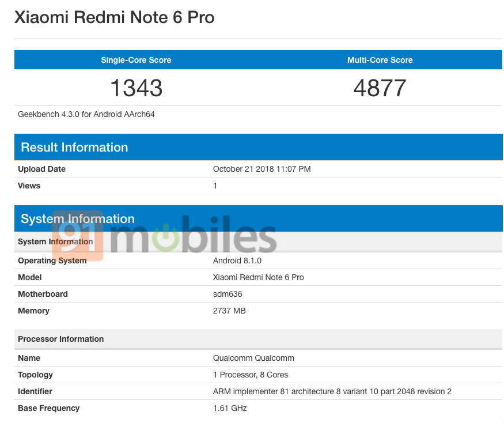The width and height of the screenshot is (504, 423).
Task: Click the Views row label
Action: [x=29, y=186]
